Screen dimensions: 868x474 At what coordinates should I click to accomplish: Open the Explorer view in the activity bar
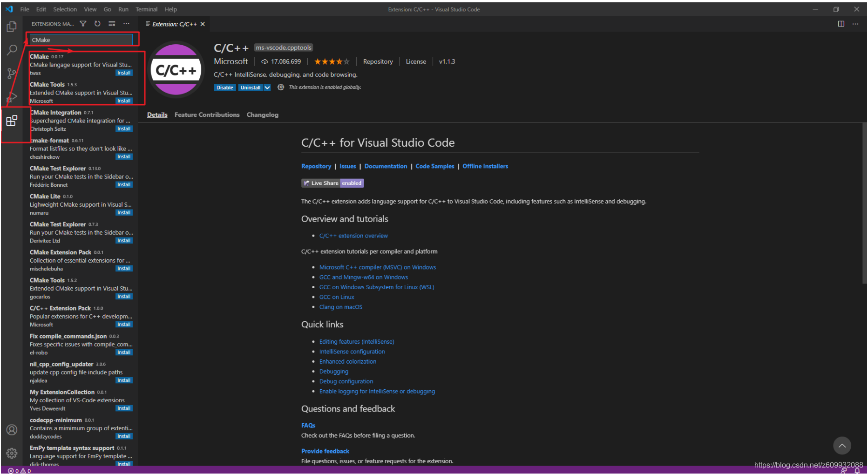pyautogui.click(x=12, y=27)
